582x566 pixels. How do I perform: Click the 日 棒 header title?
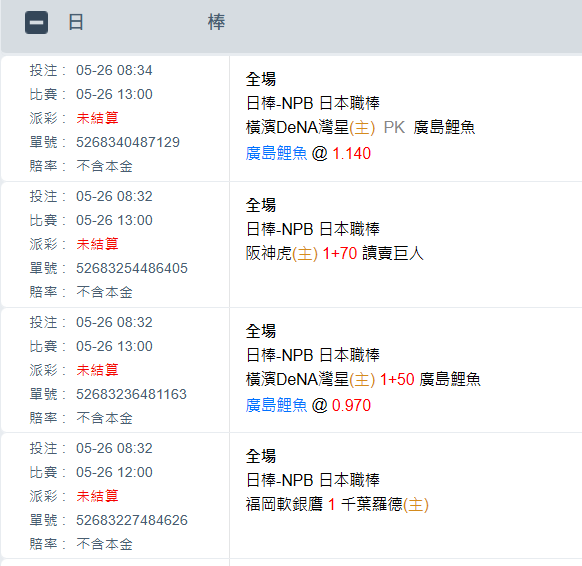pos(147,22)
